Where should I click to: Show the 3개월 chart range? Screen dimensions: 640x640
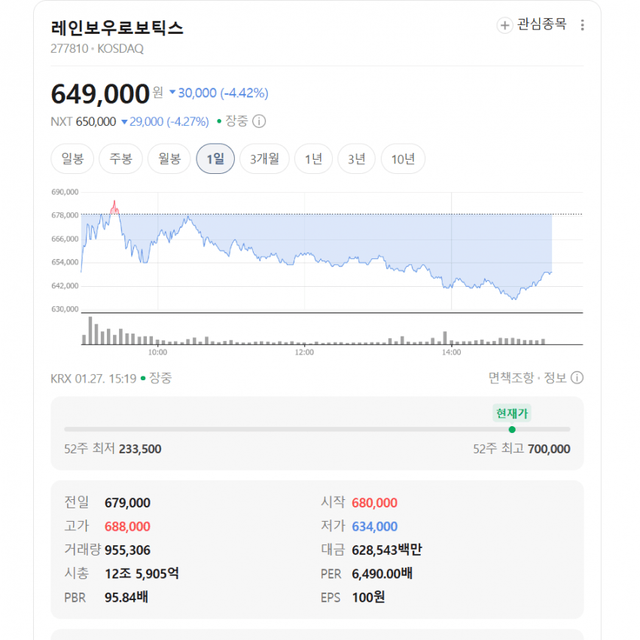pos(266,158)
